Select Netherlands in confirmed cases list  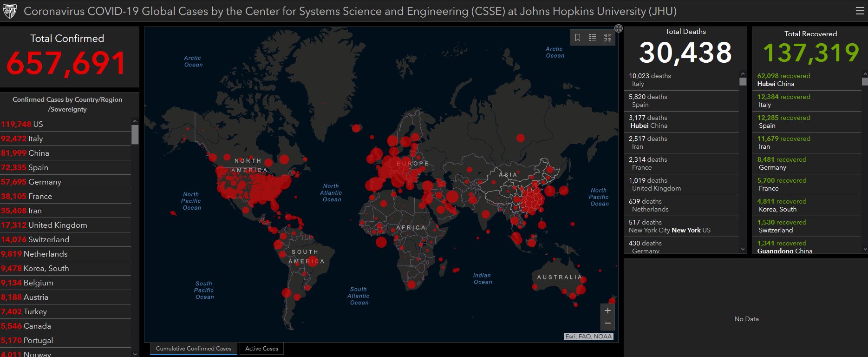click(x=65, y=254)
